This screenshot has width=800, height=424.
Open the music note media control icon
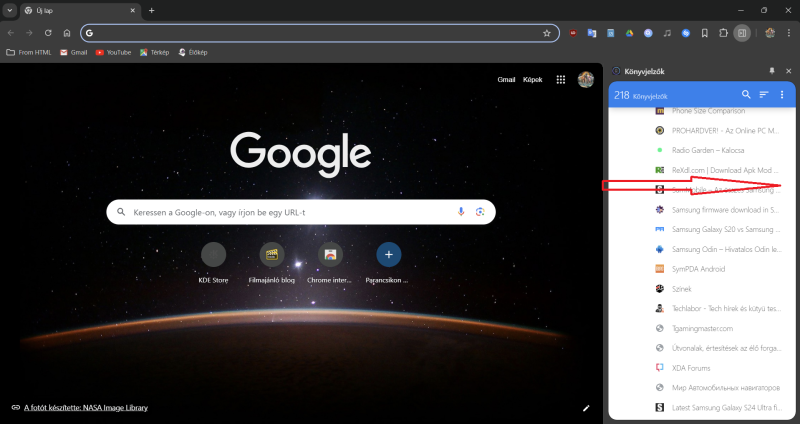coord(667,33)
